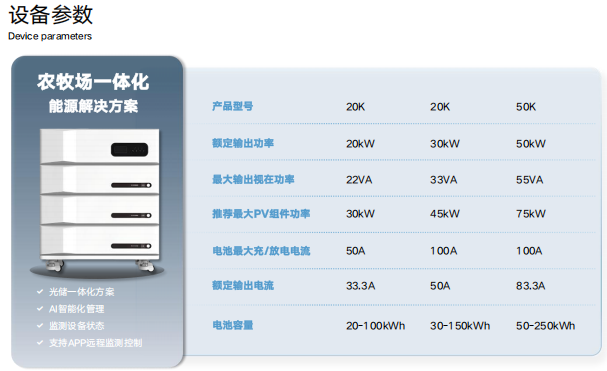The height and width of the screenshot is (371, 607).
Task: Click the checkmark beside 支持APP远程监测控制
Action: (x=39, y=343)
